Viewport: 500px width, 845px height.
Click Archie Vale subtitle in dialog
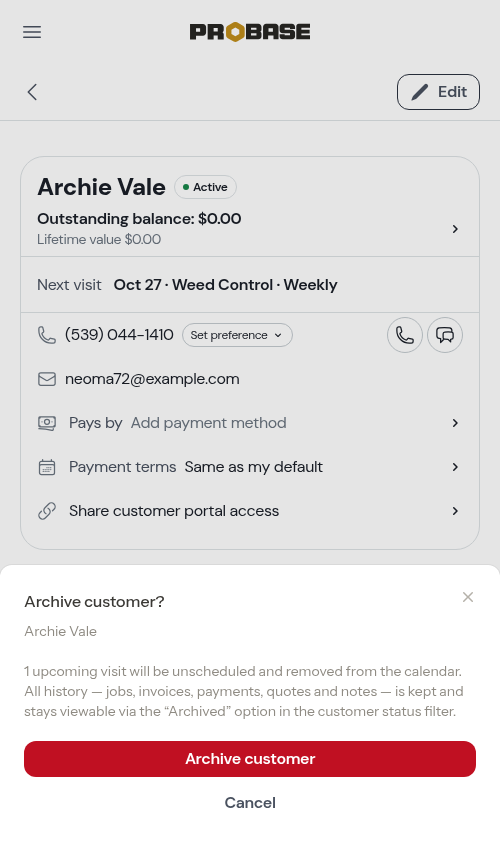click(x=60, y=631)
